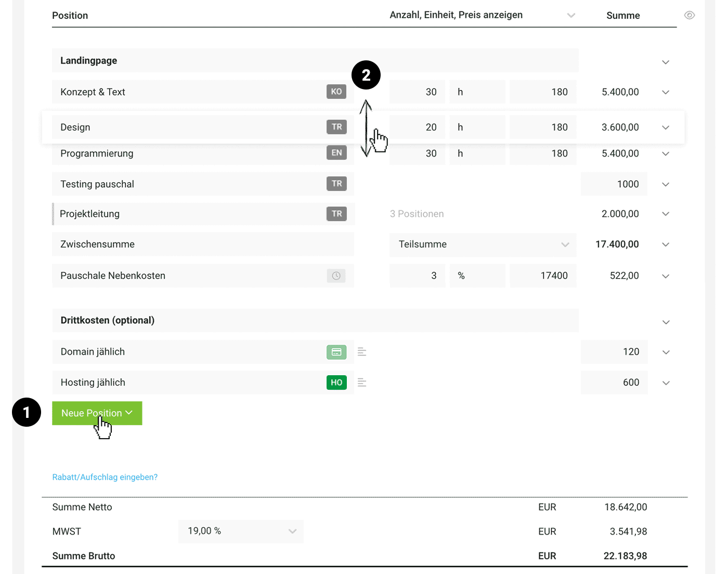Open the Teilsumme dropdown in Zwischensumme row
Viewport: 728px width, 574px height.
565,245
